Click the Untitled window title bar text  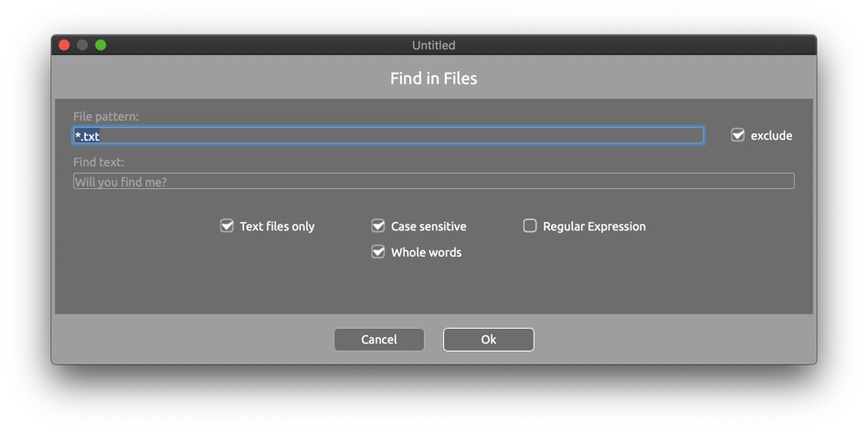point(433,45)
